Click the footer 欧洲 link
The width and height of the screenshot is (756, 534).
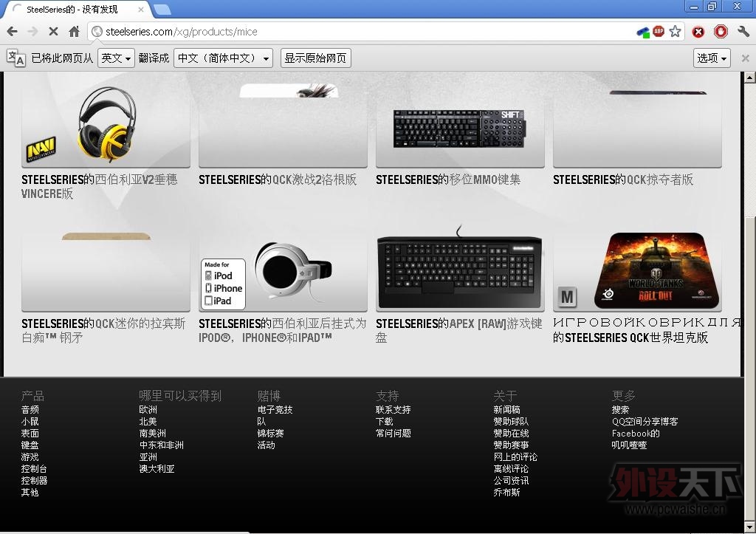pos(148,409)
